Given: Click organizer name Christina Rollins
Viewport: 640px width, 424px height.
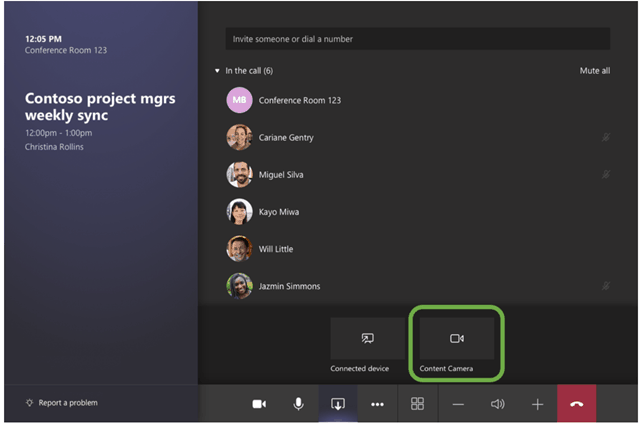Looking at the screenshot, I should (54, 147).
